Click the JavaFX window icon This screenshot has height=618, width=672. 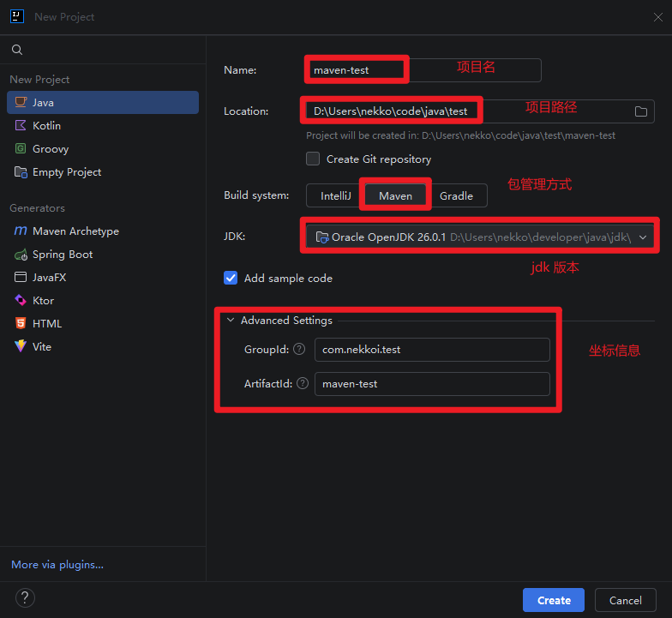[x=21, y=277]
